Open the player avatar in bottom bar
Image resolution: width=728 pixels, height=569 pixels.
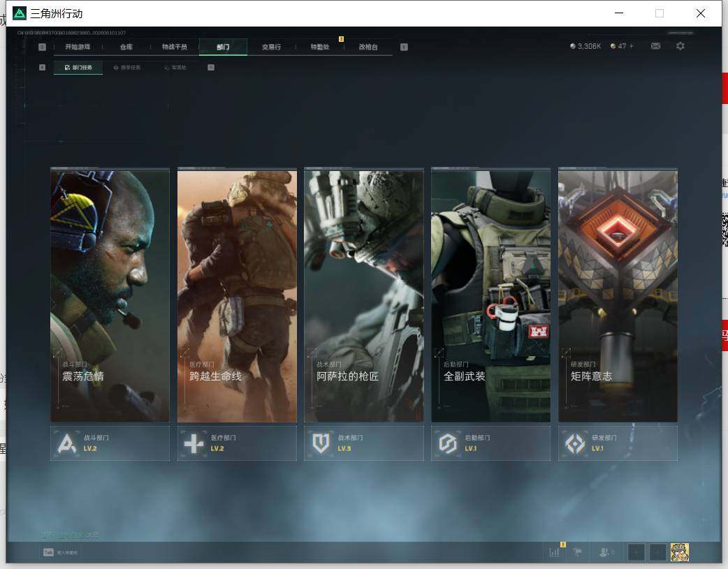point(680,552)
